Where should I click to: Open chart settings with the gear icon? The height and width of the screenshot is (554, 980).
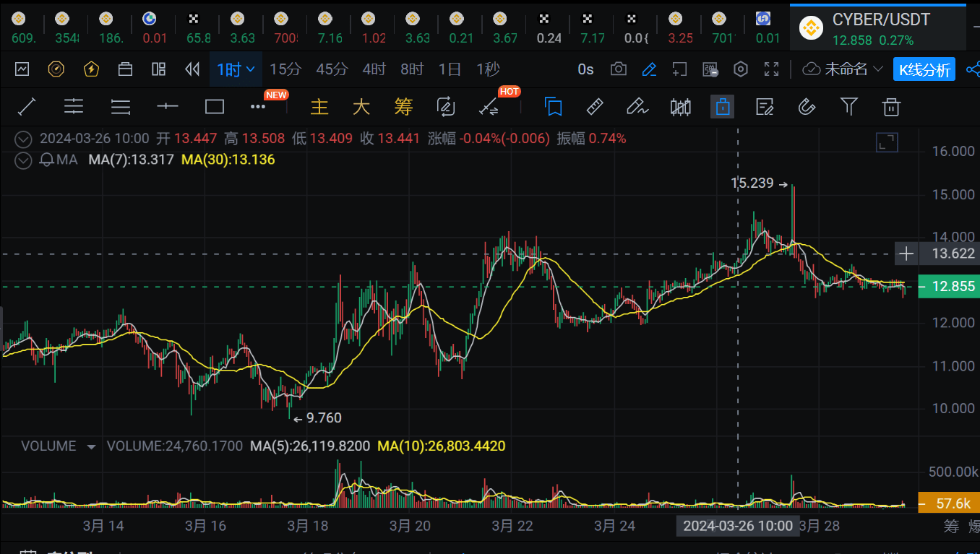pyautogui.click(x=740, y=69)
